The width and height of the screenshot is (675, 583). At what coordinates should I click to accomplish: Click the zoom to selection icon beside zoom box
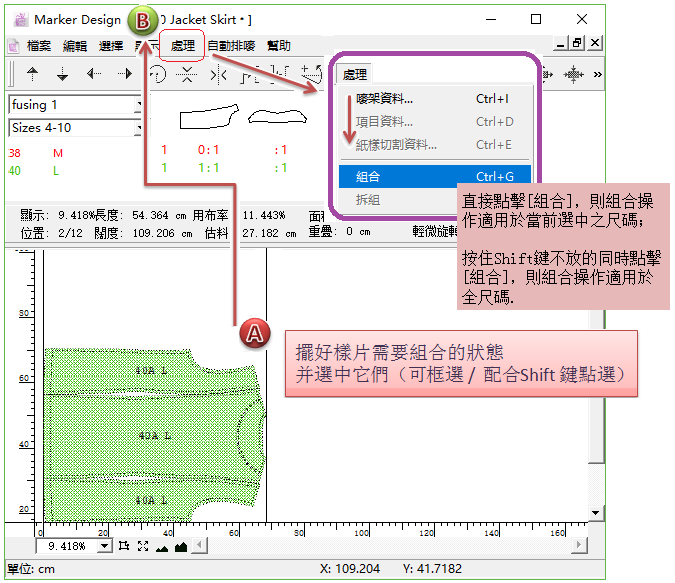click(x=124, y=546)
